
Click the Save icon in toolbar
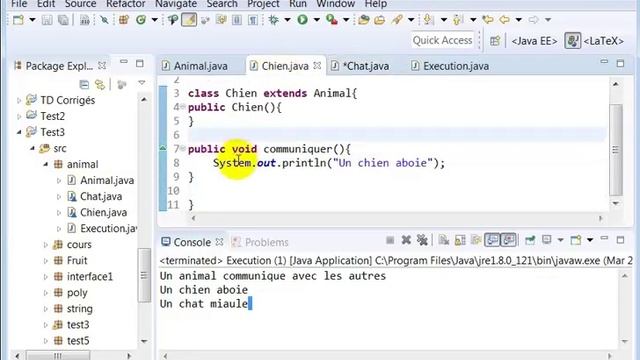(47, 20)
